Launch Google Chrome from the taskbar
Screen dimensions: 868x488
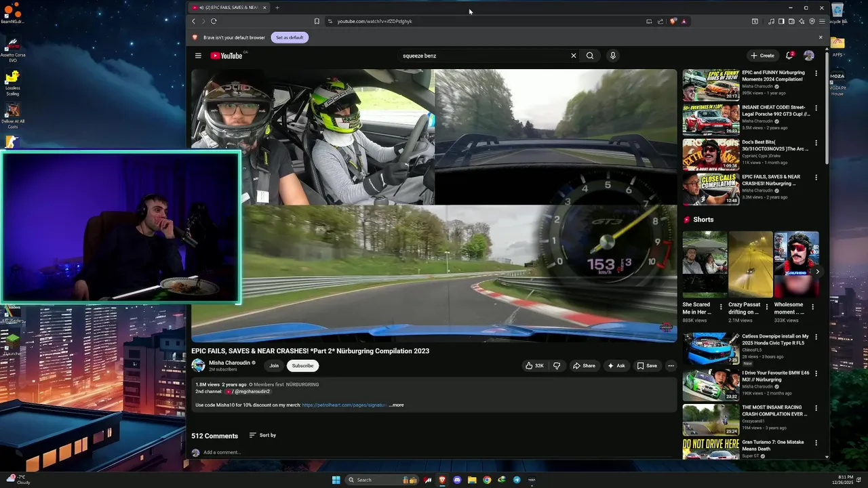pyautogui.click(x=487, y=480)
